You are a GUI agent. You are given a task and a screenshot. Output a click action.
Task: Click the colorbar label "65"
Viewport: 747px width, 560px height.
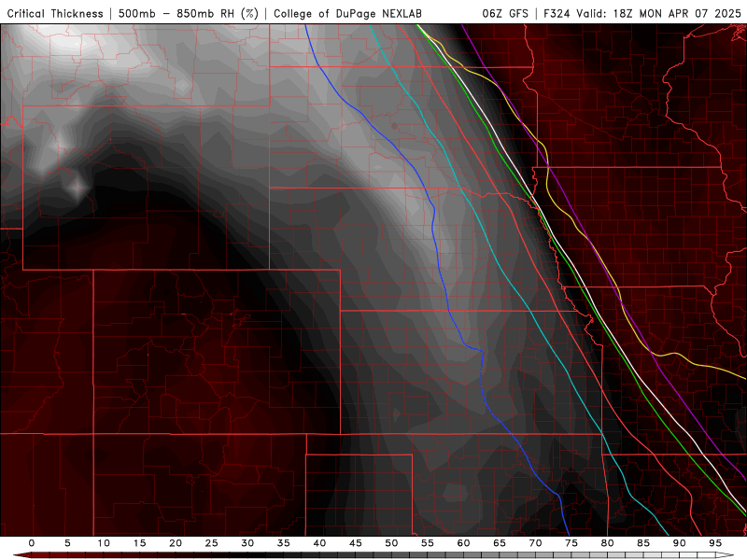pos(500,543)
